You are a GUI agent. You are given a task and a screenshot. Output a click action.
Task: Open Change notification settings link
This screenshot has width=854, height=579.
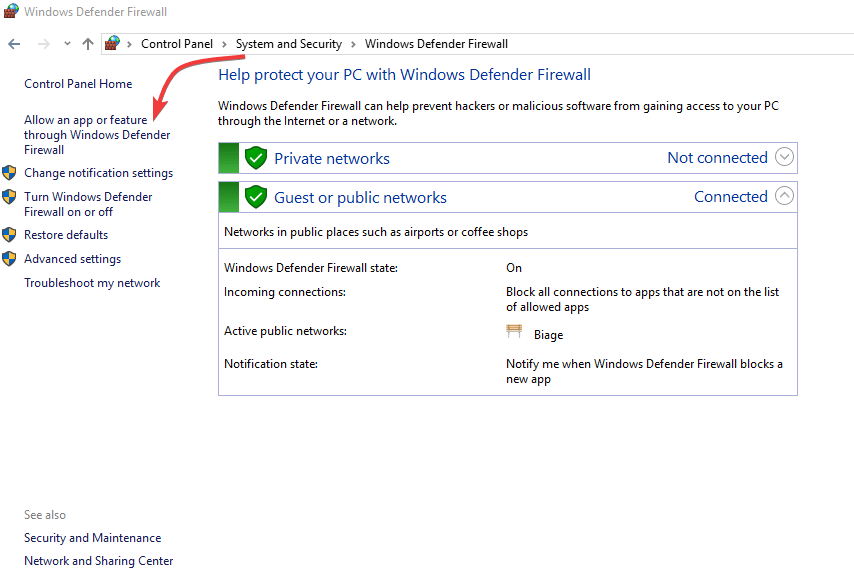[99, 173]
